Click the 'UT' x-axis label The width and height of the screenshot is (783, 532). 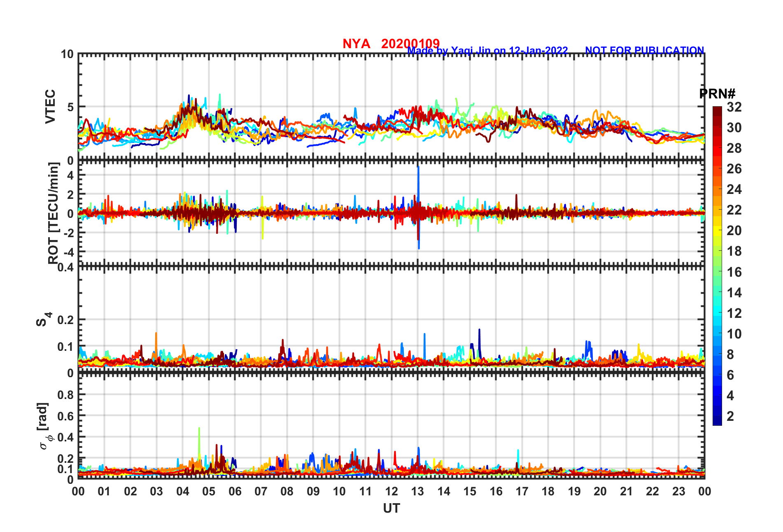click(391, 509)
